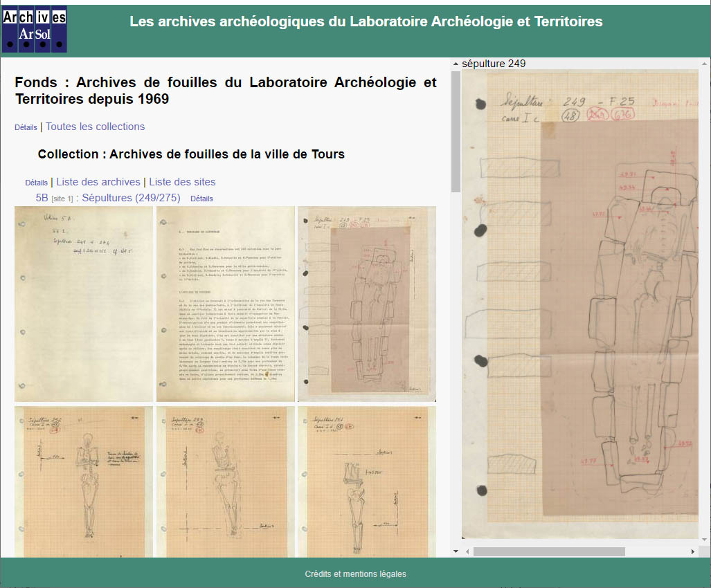711x588 pixels.
Task: Open the leg bones drawing thumbnail
Action: click(367, 481)
